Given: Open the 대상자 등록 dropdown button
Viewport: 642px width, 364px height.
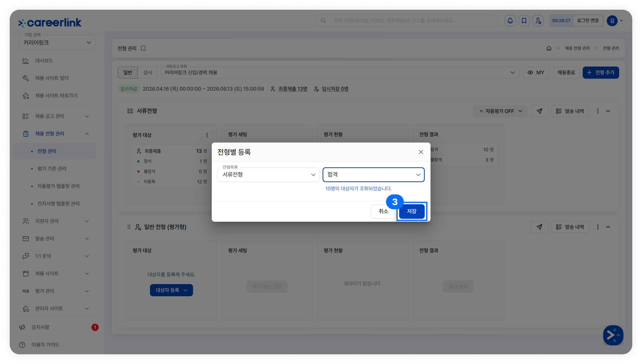Looking at the screenshot, I should click(x=171, y=290).
